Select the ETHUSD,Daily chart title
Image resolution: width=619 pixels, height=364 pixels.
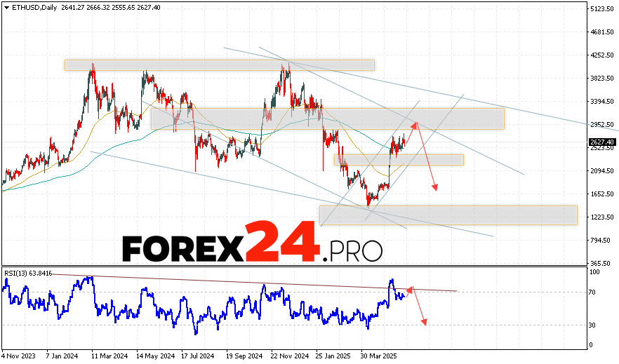31,7
